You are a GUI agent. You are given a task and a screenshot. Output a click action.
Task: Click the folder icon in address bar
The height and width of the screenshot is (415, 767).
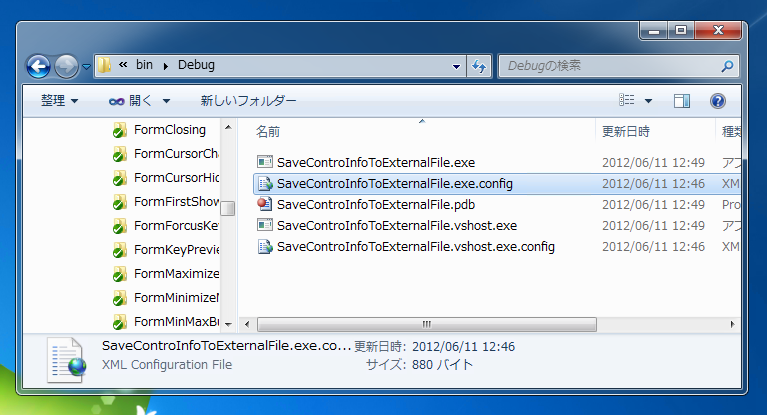pos(104,65)
